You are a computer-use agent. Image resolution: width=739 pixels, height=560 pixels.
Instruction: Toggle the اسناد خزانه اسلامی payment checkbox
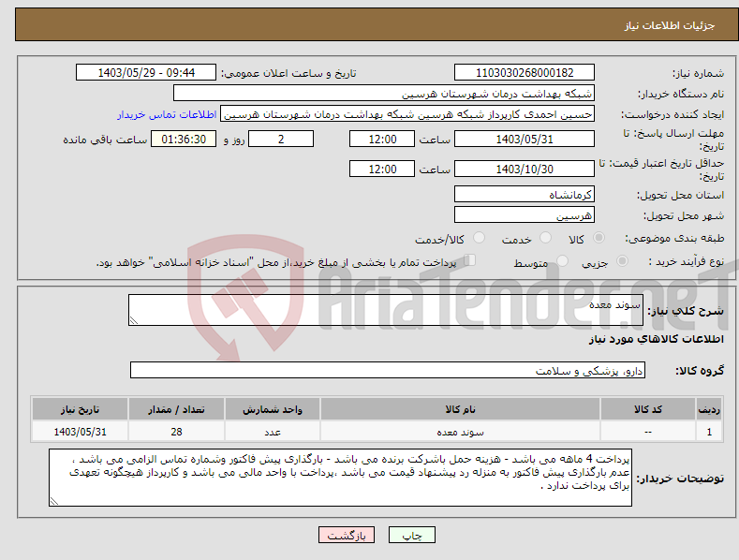tap(470, 260)
